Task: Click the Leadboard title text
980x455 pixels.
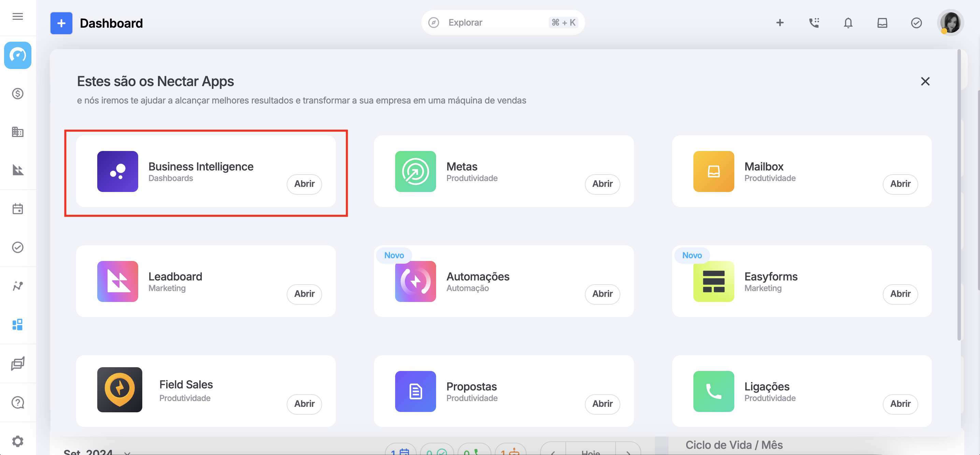Action: pyautogui.click(x=175, y=277)
